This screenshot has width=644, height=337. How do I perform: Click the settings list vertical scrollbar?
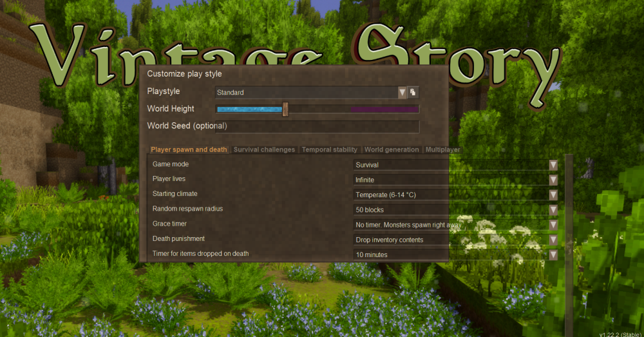(569, 246)
